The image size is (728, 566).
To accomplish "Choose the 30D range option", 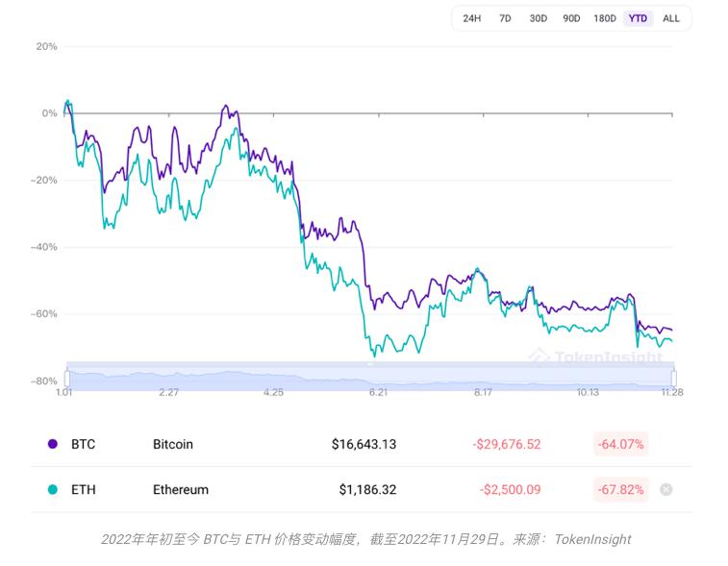I will (538, 18).
